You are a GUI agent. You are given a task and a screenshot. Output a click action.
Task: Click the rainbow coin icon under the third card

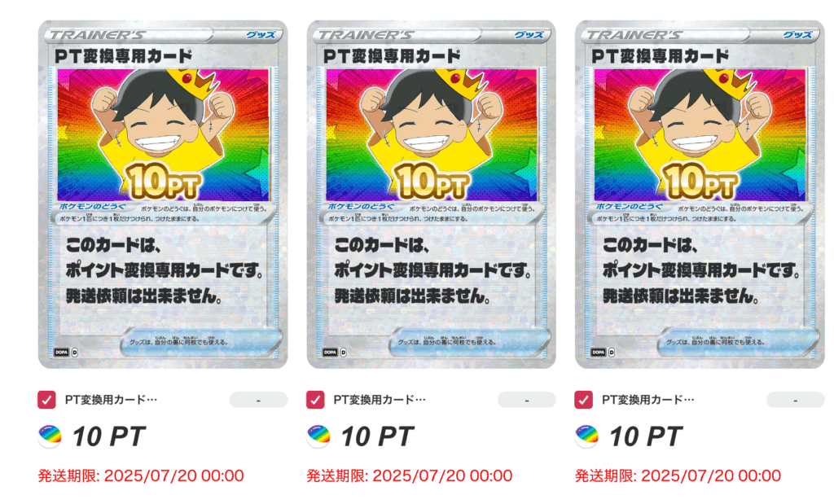[586, 436]
